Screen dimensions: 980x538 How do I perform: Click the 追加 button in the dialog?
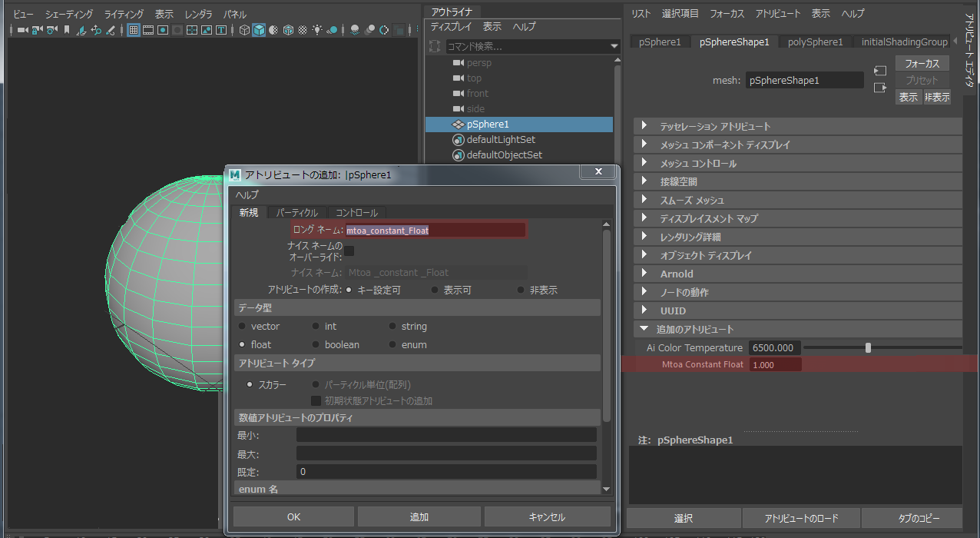419,516
